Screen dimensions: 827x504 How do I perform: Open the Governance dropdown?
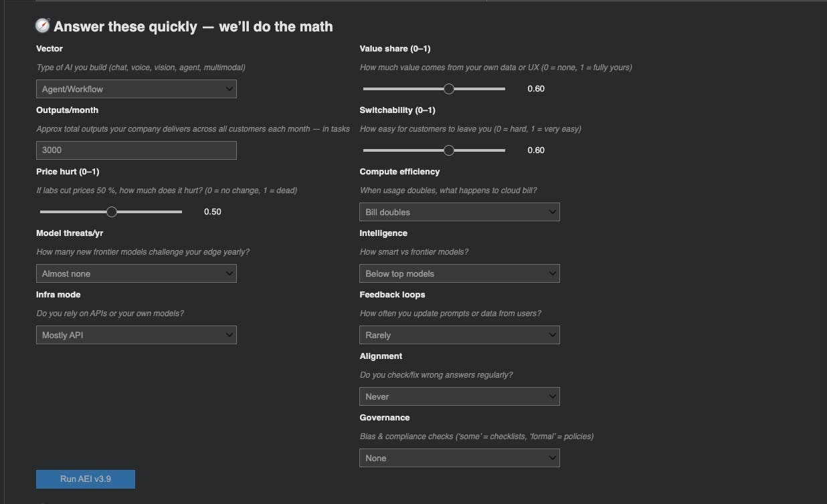click(x=459, y=458)
